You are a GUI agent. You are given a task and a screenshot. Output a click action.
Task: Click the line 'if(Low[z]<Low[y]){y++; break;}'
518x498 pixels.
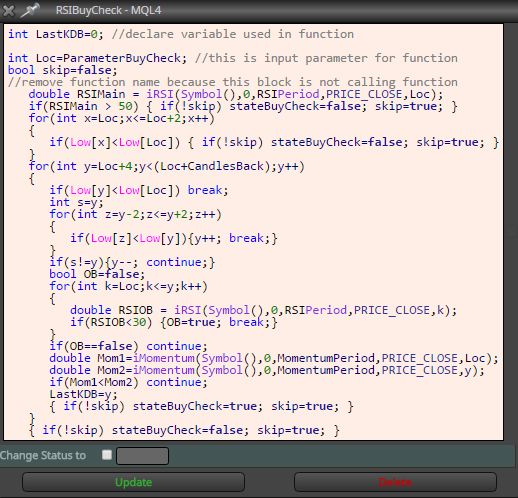click(174, 238)
